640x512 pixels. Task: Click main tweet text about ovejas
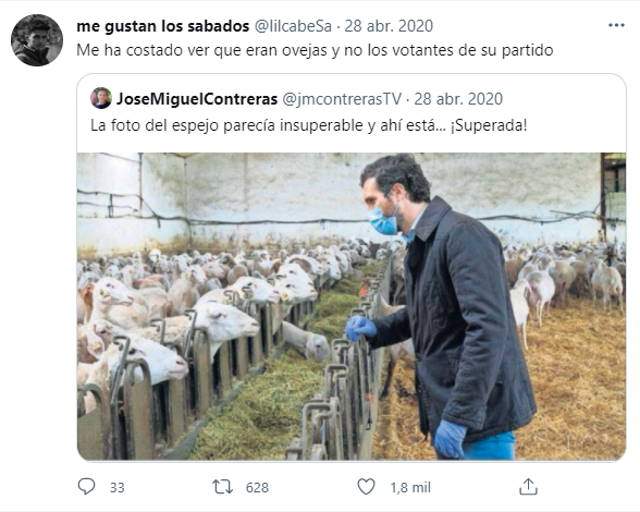point(315,50)
